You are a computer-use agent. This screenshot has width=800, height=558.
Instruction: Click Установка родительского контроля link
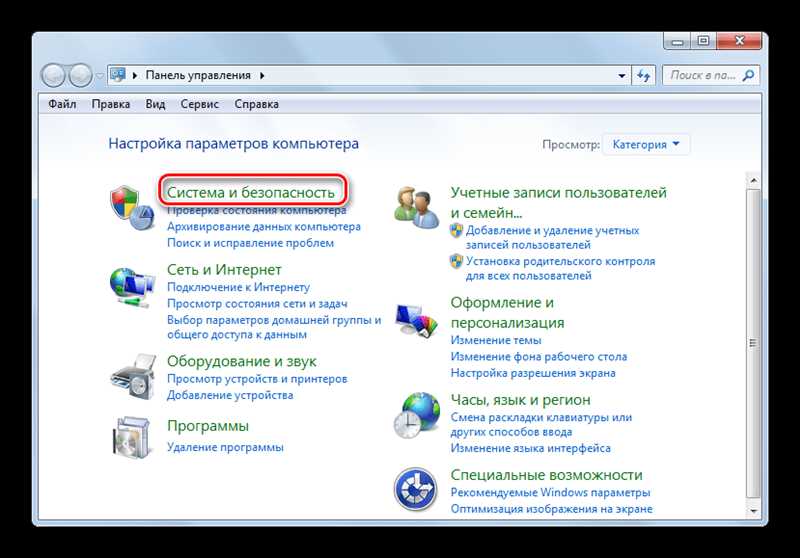tap(560, 268)
